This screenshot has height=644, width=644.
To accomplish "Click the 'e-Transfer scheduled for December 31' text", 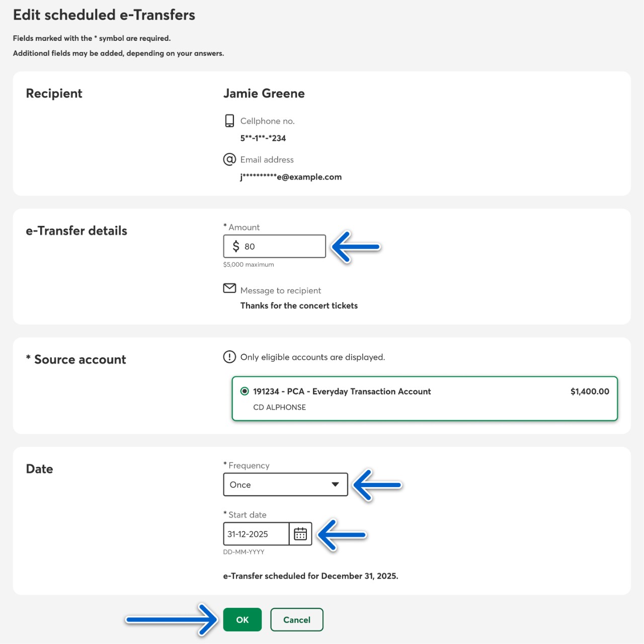I will tap(310, 576).
